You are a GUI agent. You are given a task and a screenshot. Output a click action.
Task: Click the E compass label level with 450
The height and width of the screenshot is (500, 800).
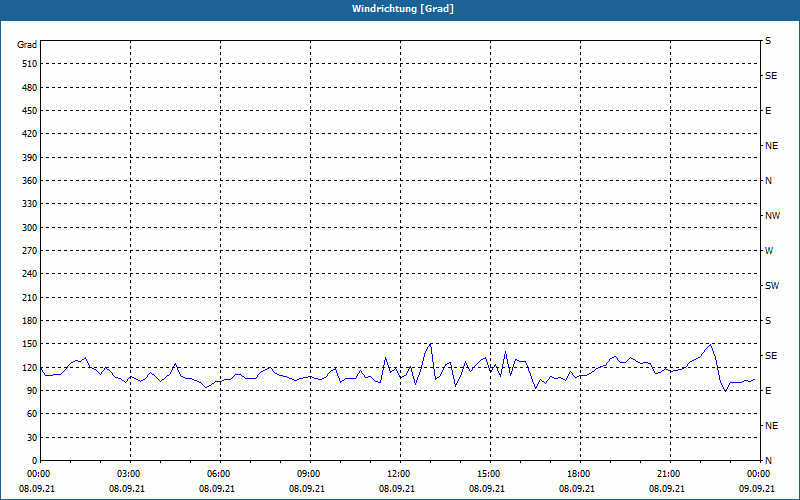coord(768,111)
